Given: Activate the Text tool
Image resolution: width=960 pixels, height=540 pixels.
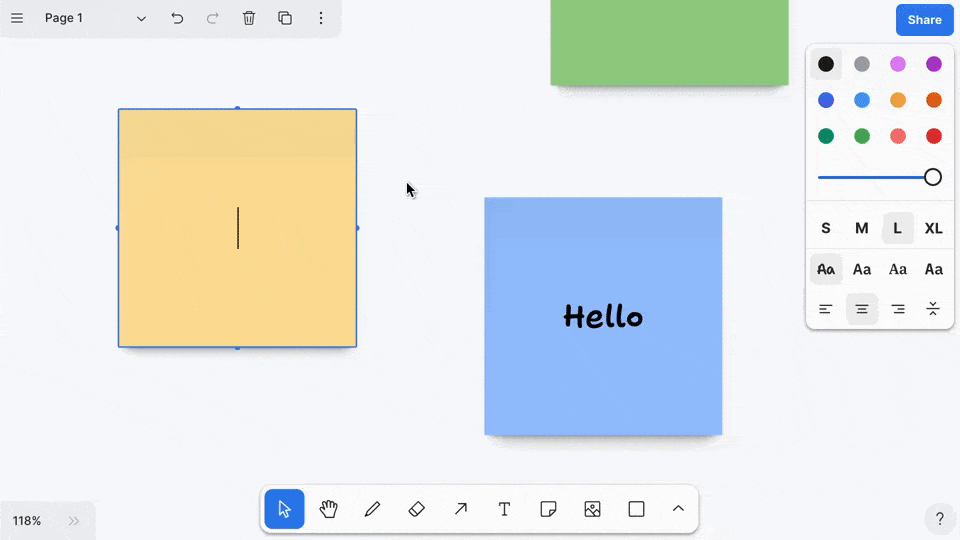Looking at the screenshot, I should click(504, 509).
